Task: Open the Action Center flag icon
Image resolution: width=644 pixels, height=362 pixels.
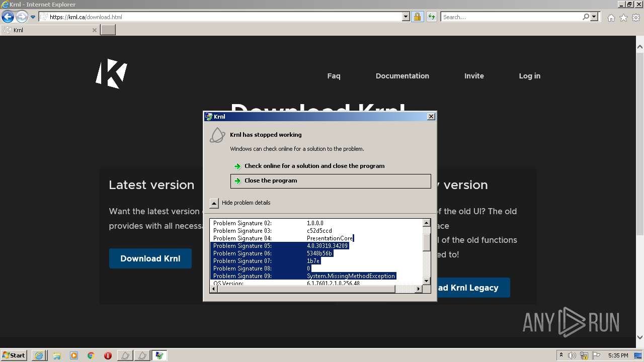Action: point(596,355)
